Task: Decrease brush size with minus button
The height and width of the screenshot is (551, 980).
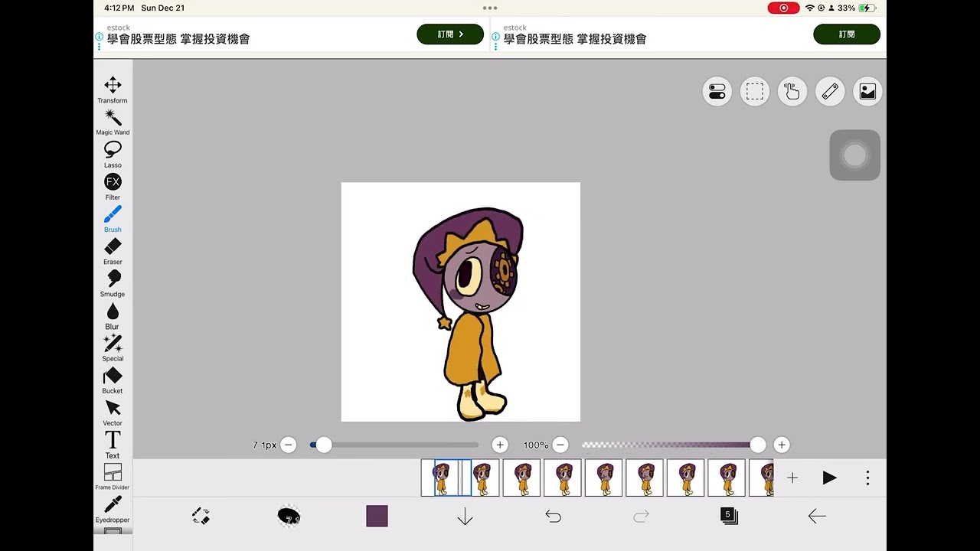Action: pos(289,445)
